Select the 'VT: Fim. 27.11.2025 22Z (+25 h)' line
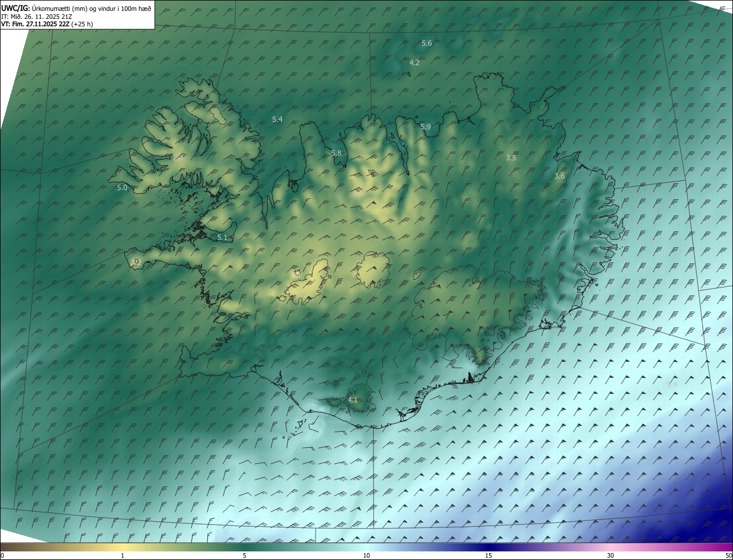Viewport: 733px width, 560px height. tap(47, 24)
